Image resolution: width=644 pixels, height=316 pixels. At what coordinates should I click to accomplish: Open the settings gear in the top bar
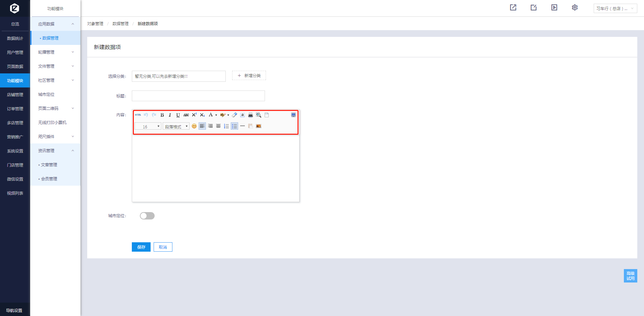click(575, 8)
